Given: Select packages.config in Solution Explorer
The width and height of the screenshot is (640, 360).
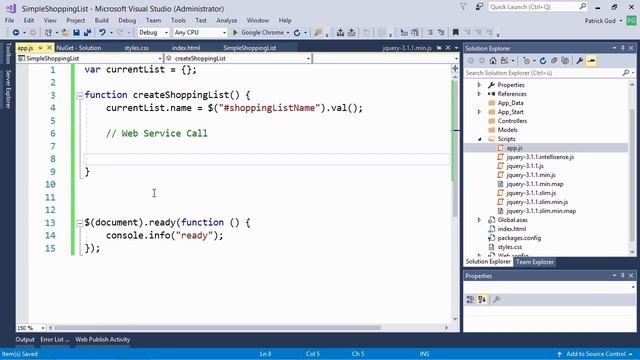Looking at the screenshot, I should pyautogui.click(x=519, y=238).
